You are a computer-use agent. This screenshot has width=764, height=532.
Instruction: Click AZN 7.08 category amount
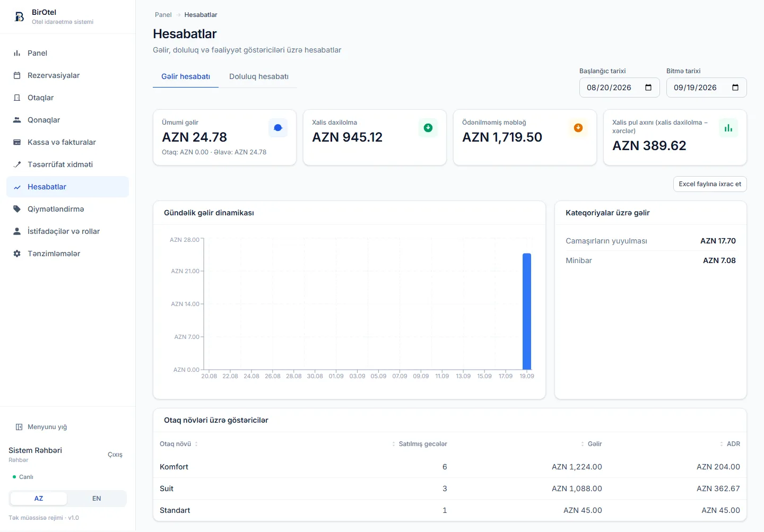coord(719,260)
